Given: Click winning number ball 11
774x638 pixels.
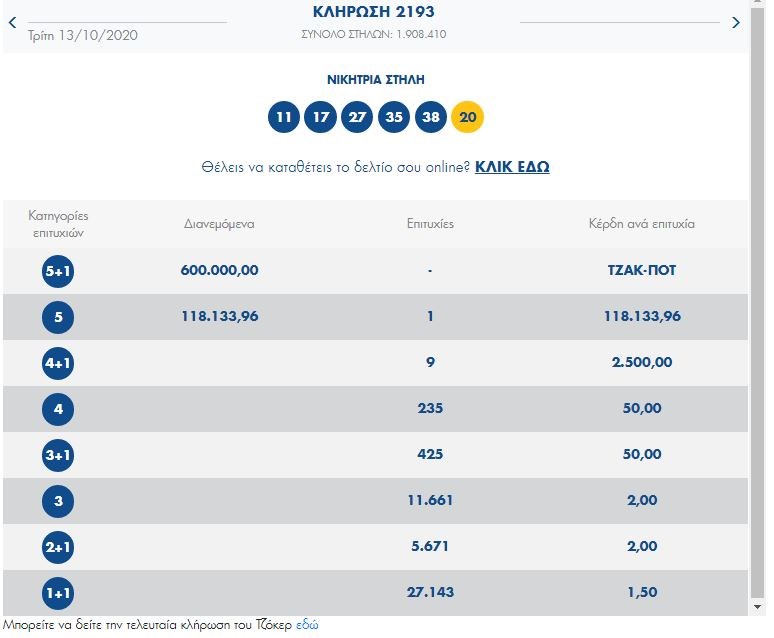Looking at the screenshot, I should coord(284,117).
